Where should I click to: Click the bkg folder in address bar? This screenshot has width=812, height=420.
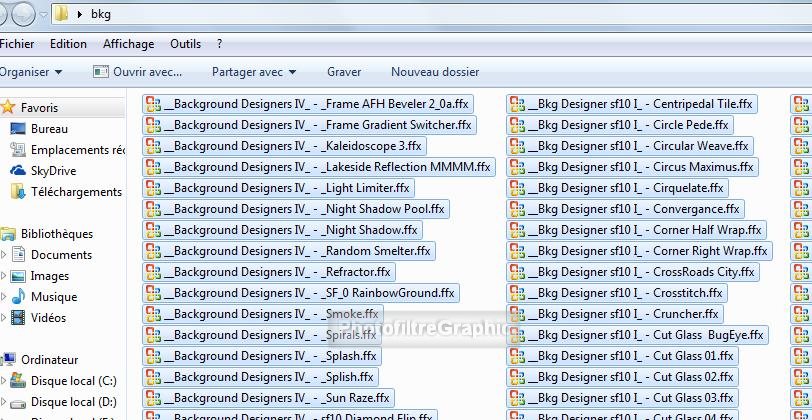(x=101, y=14)
